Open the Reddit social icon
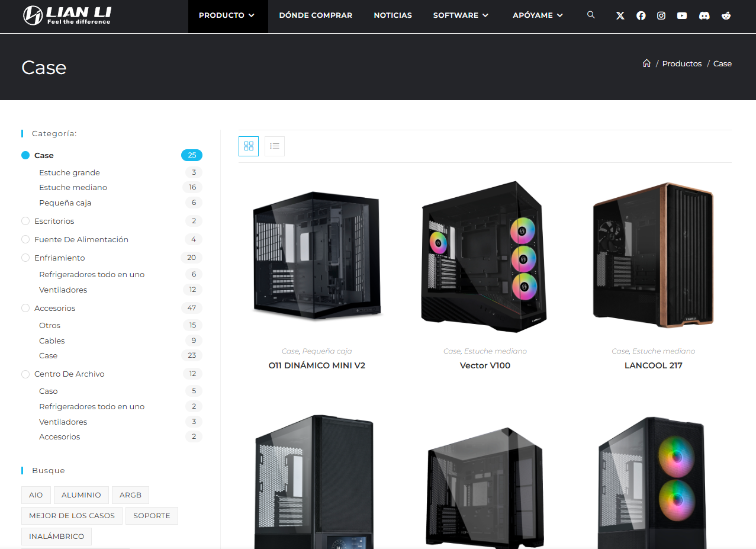This screenshot has height=549, width=756. pos(726,16)
